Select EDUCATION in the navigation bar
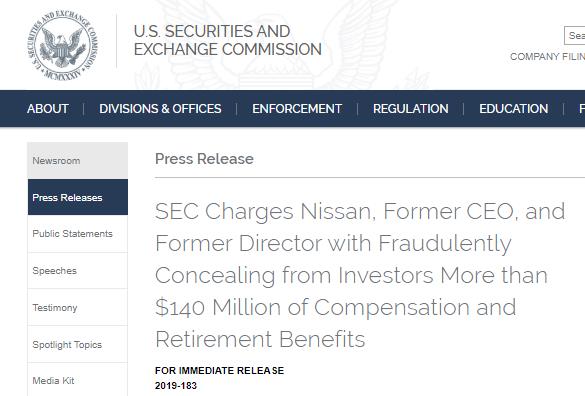 tap(514, 109)
